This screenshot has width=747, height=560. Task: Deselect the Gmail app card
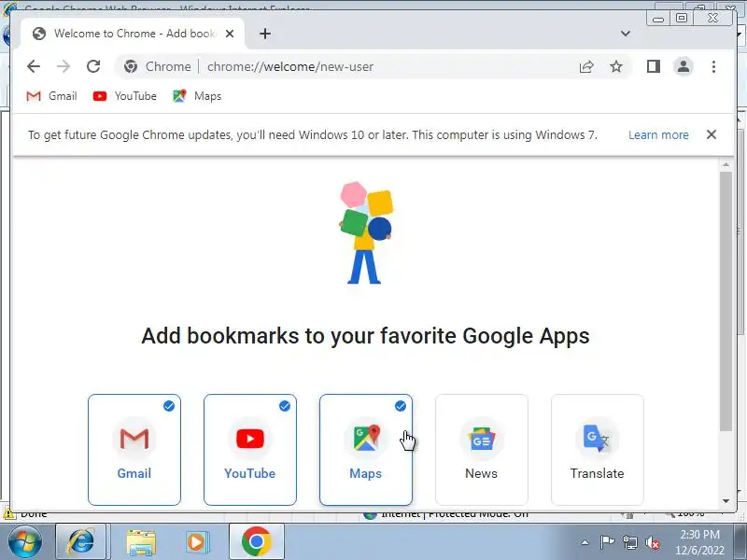pos(134,450)
